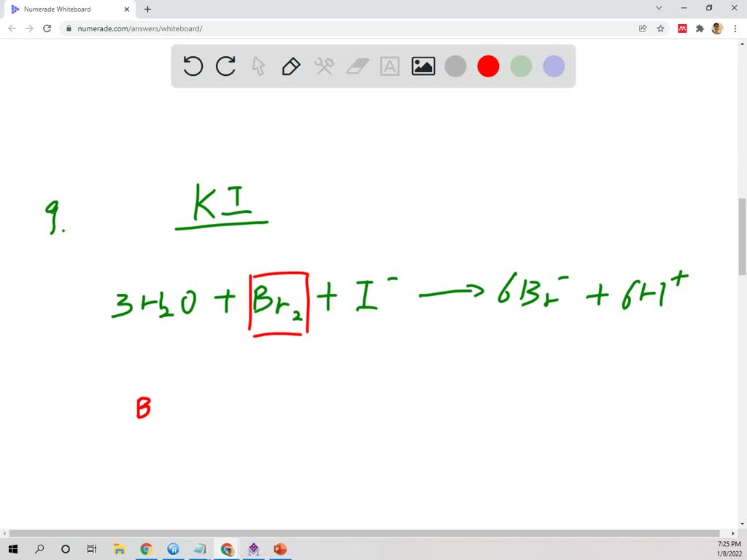Open the Chrome profile avatar menu
The width and height of the screenshot is (747, 560).
coord(716,28)
